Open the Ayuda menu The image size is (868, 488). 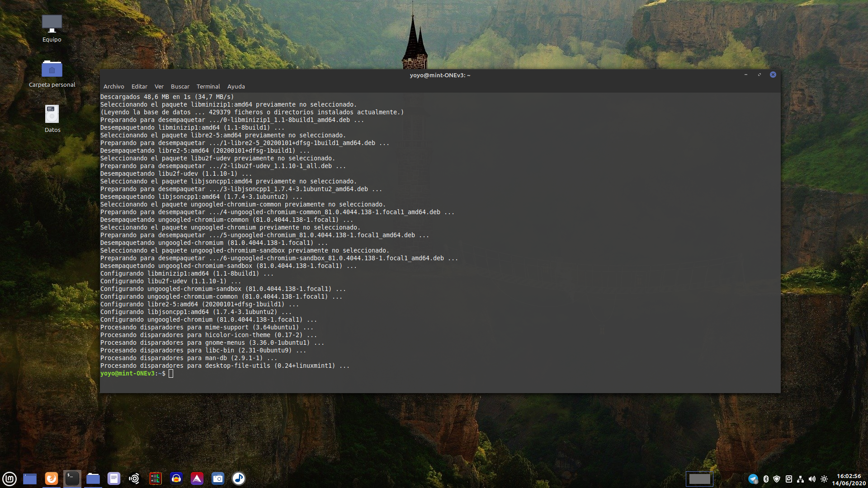[236, 86]
